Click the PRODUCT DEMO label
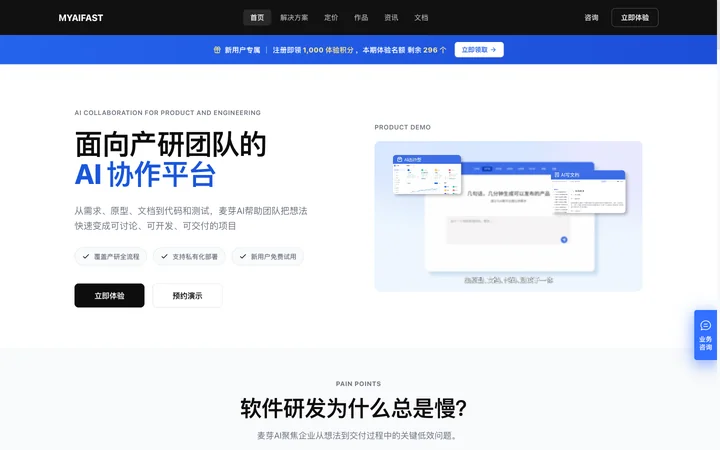The image size is (720, 450). [403, 127]
